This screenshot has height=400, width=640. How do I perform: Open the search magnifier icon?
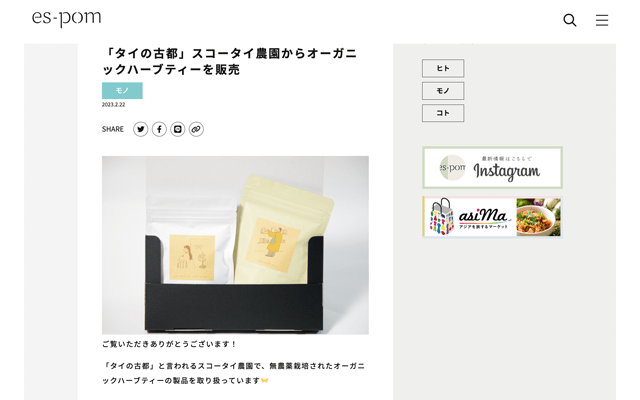(569, 20)
